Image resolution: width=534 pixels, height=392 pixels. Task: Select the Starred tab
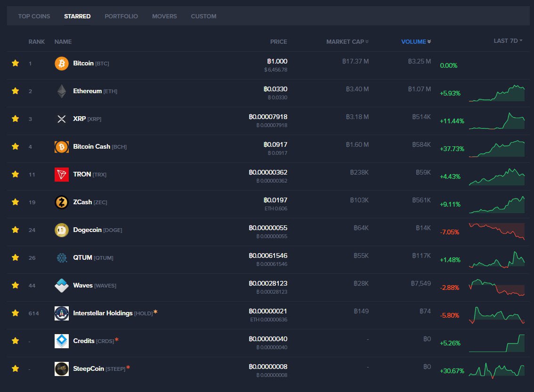[77, 16]
